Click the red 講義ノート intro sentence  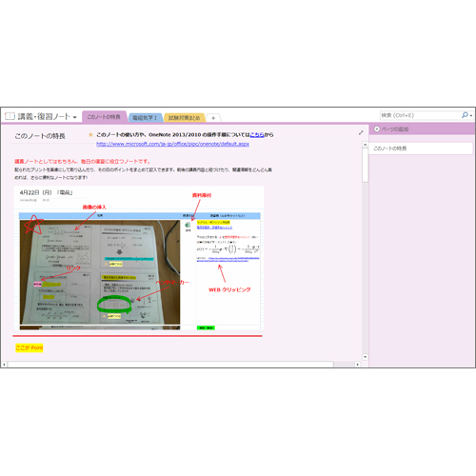[x=83, y=162]
